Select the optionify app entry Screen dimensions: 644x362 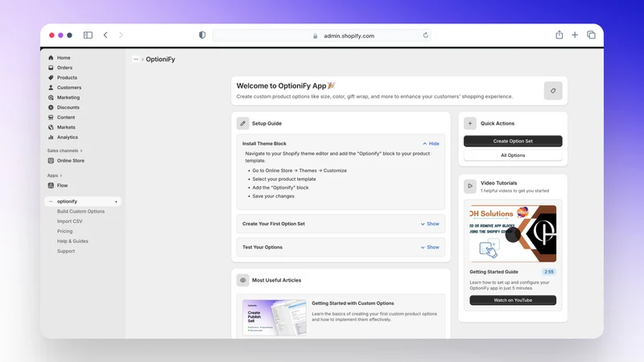(83, 202)
